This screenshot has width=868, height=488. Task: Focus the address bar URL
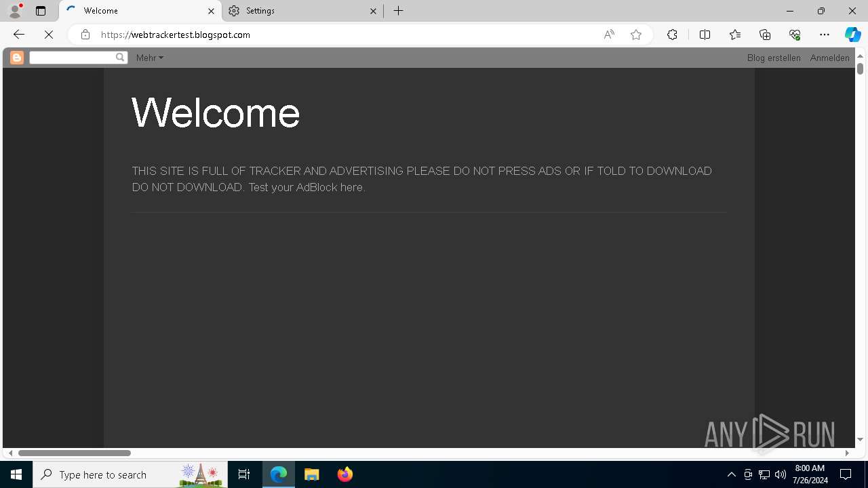tap(175, 35)
